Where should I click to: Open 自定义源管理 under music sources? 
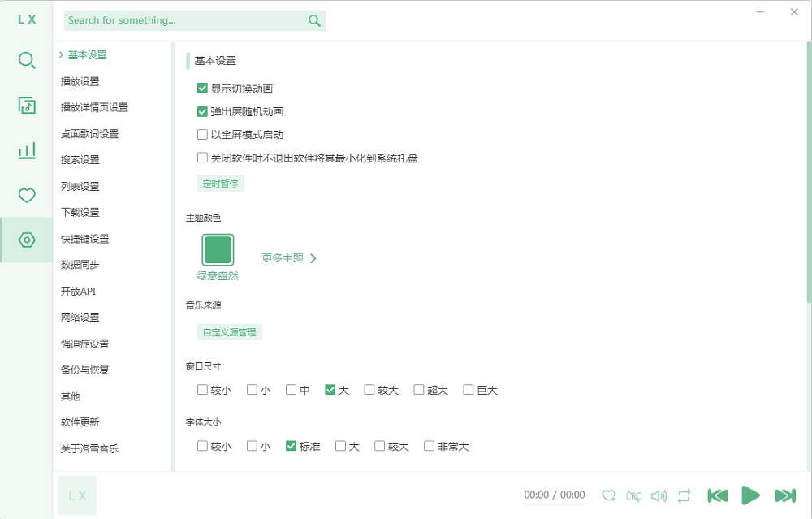[x=228, y=332]
